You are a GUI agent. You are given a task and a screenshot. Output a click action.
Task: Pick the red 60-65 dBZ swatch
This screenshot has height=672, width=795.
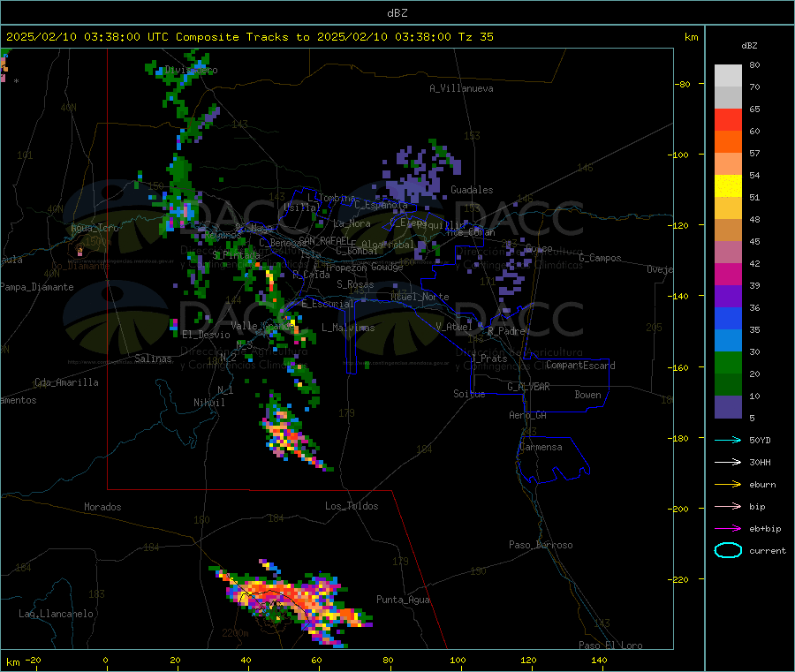728,119
